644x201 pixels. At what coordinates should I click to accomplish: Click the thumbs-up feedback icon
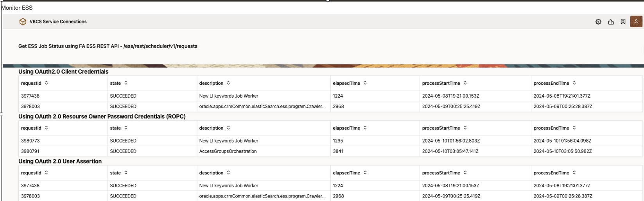click(x=611, y=22)
